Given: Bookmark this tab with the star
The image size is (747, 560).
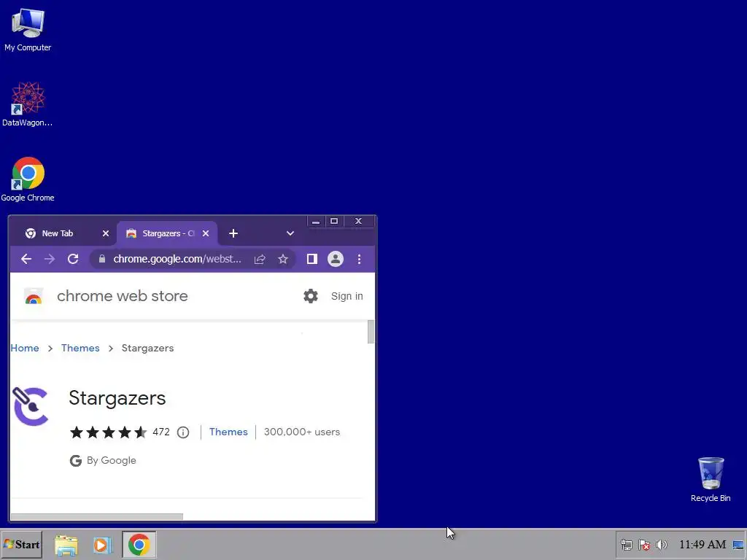Looking at the screenshot, I should [283, 259].
